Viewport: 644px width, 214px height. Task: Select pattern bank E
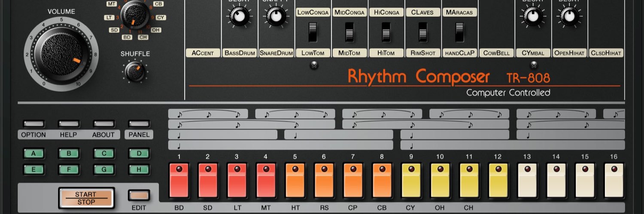[33, 169]
